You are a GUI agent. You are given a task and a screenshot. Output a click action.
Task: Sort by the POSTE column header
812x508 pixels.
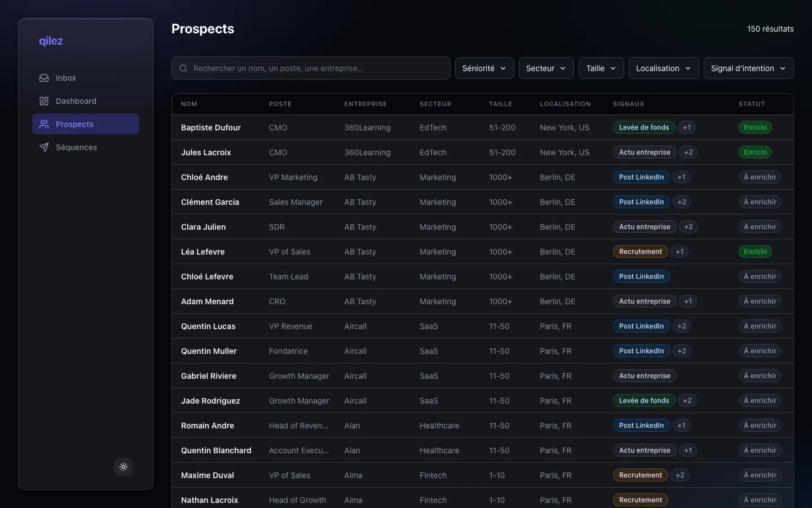point(280,104)
